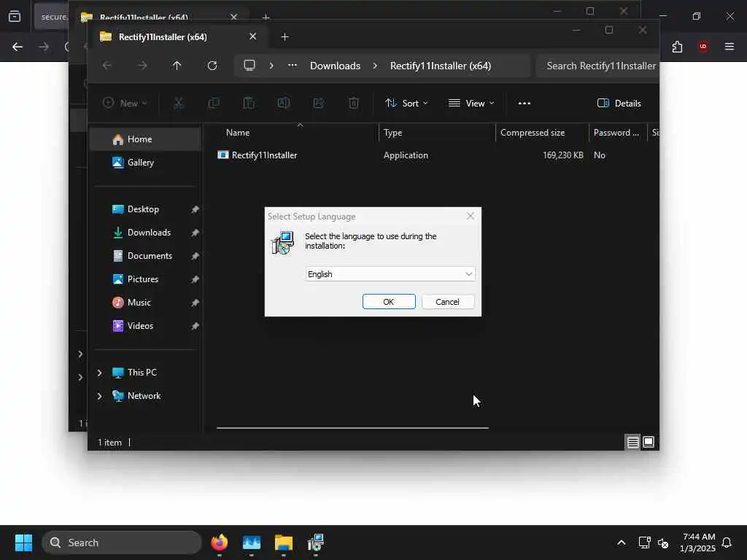The image size is (747, 560).
Task: Close the Select Setup Language dialog
Action: point(471,216)
